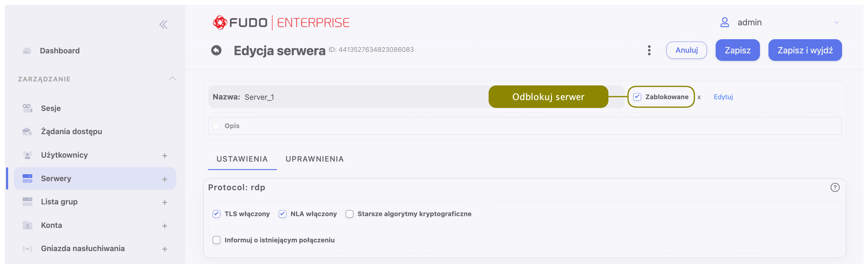Select the Ustawienia tab
868x271 pixels.
242,159
